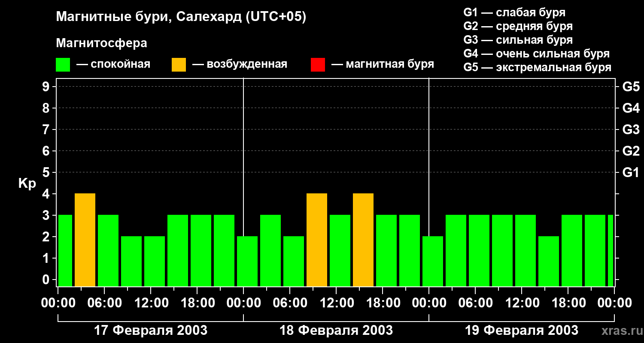Image resolution: width=644 pixels, height=343 pixels.
Task: Click the '— возбужденная' legend label
Action: [240, 64]
